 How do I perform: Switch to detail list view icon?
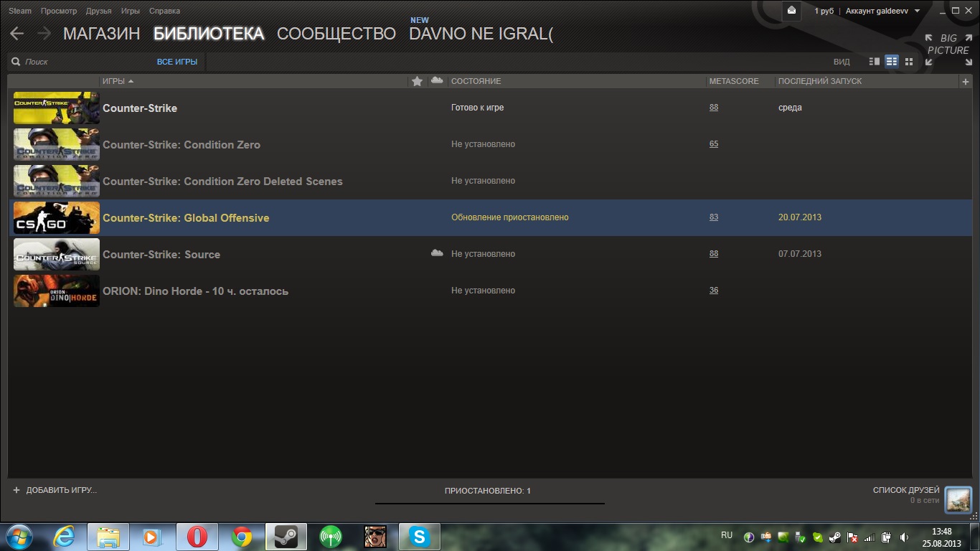(874, 62)
